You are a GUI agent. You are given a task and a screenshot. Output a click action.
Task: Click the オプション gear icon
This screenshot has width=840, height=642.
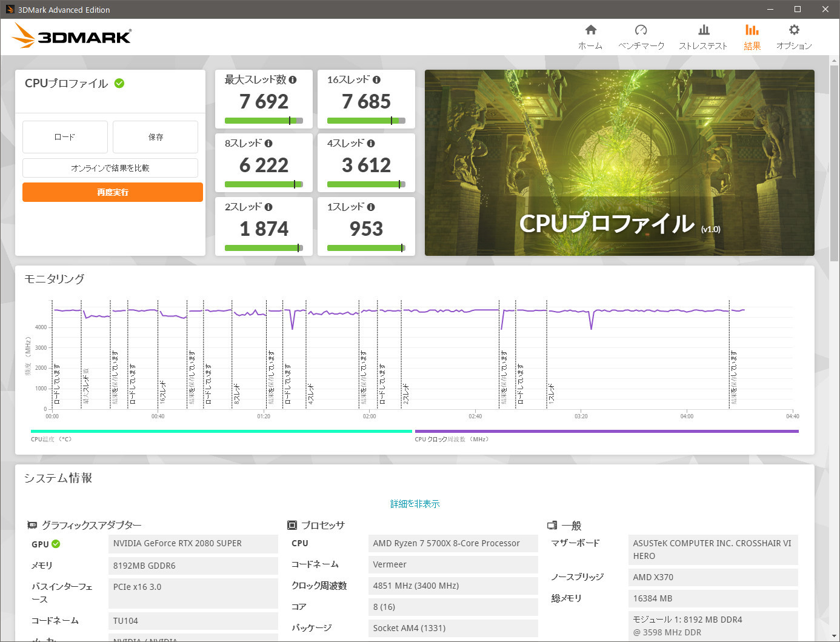point(793,29)
